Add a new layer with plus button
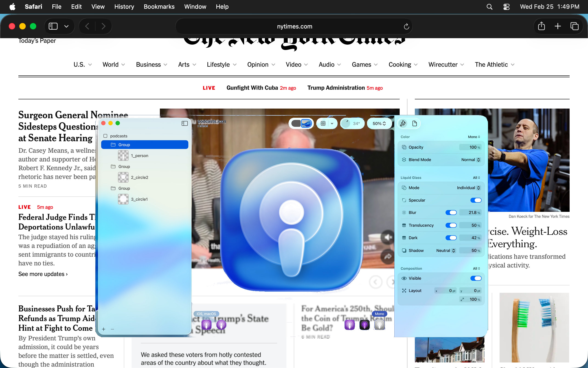Screen dimensions: 588x368 pyautogui.click(x=104, y=329)
